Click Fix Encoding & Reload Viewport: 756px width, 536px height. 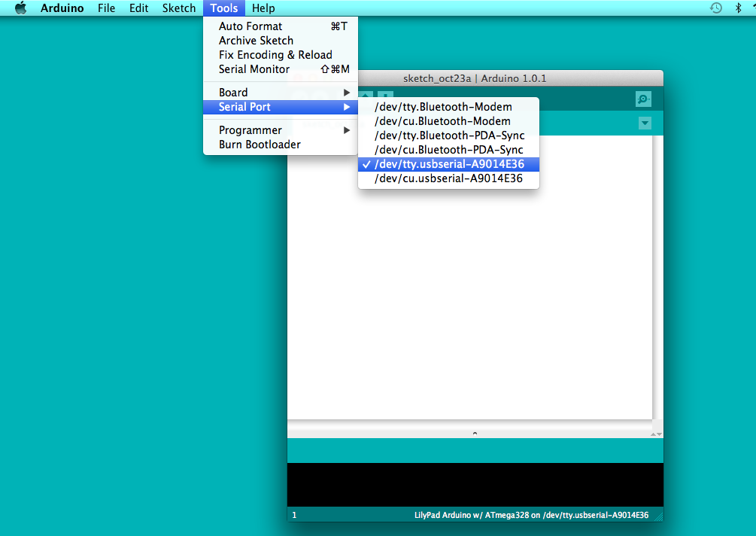click(x=281, y=55)
